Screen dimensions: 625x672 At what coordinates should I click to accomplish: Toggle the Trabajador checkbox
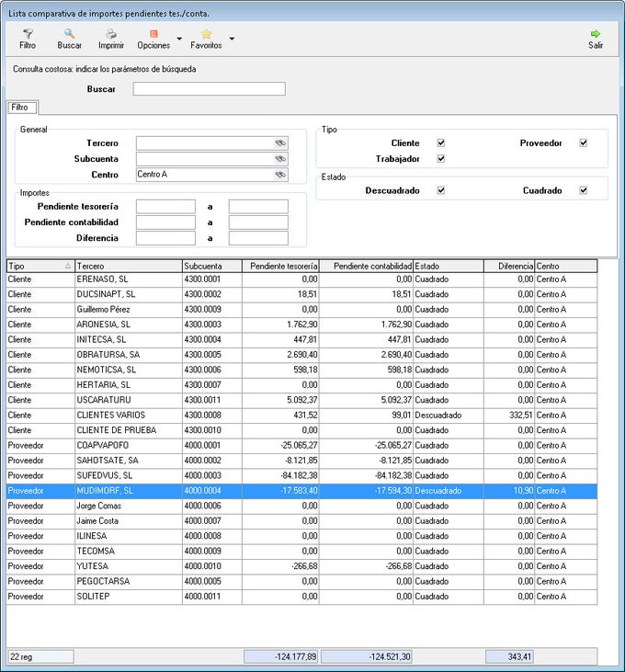(x=441, y=158)
